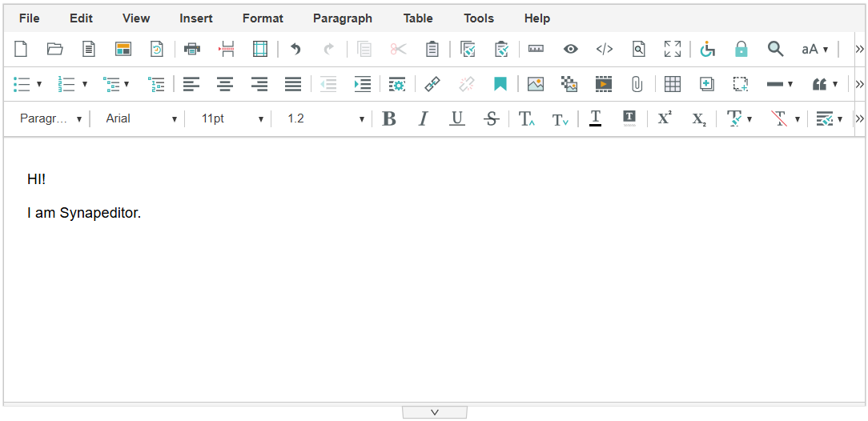868x421 pixels.
Task: Open preview with the eye icon
Action: (571, 50)
